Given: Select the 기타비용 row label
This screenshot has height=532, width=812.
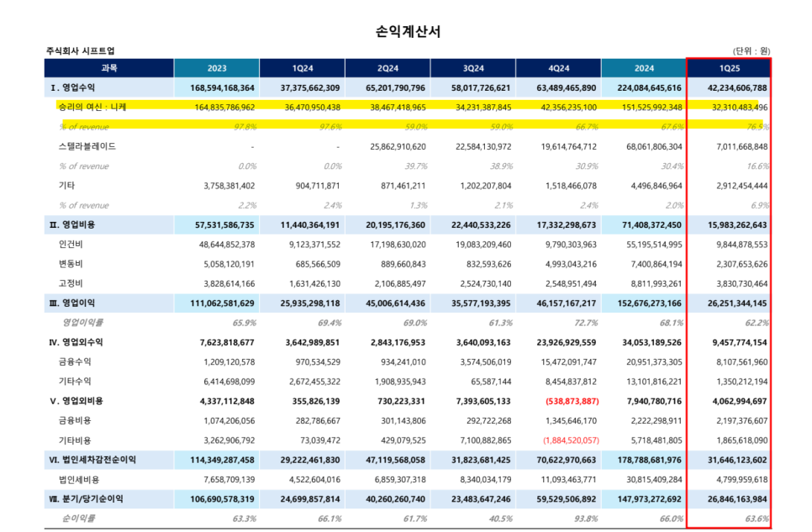Looking at the screenshot, I should (x=75, y=440).
